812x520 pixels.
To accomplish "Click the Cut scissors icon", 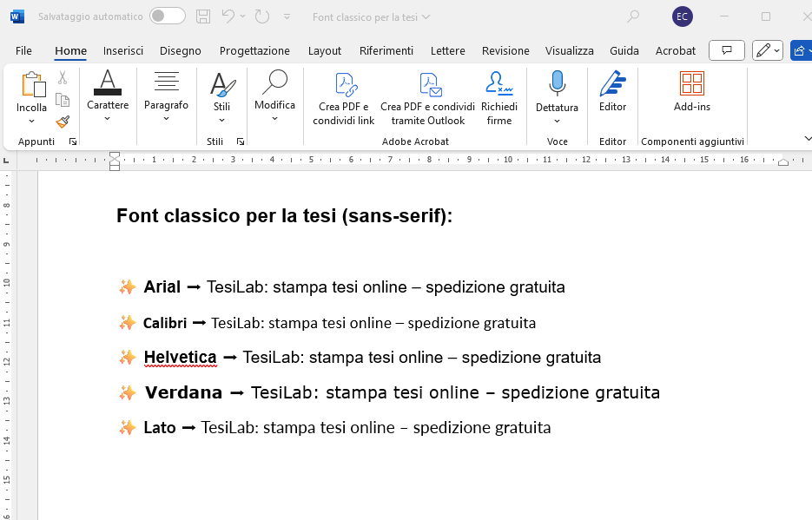I will pos(63,79).
